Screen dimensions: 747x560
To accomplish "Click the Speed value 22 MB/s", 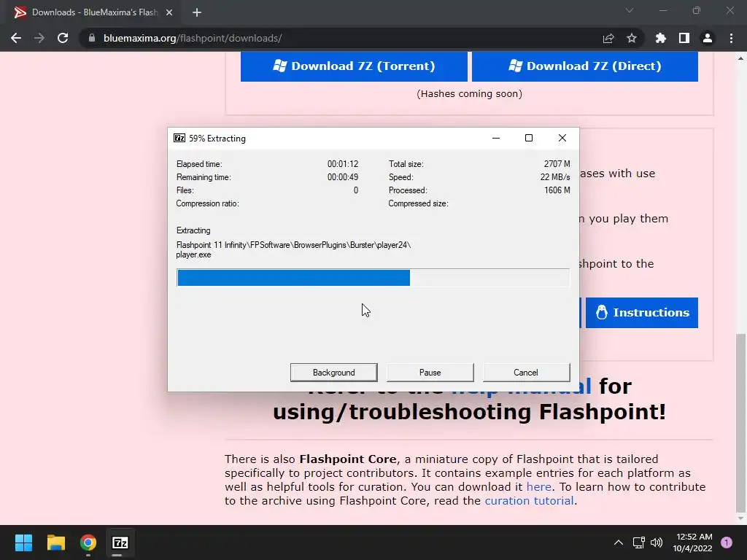I will (555, 177).
